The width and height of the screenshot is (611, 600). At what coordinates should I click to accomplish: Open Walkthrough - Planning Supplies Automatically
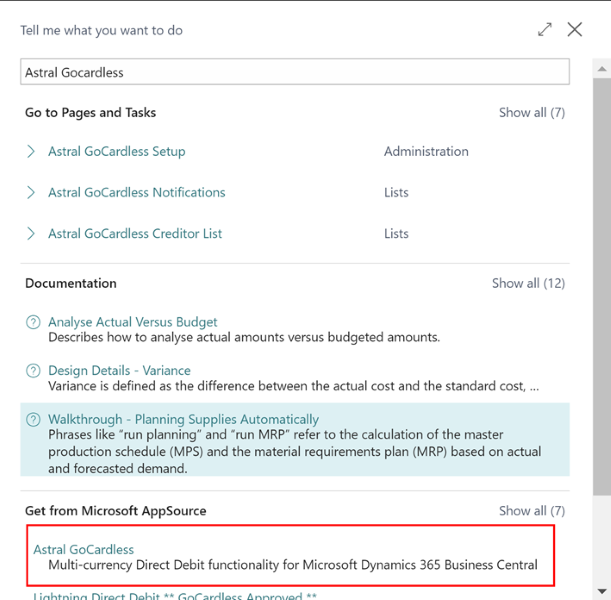pos(183,420)
